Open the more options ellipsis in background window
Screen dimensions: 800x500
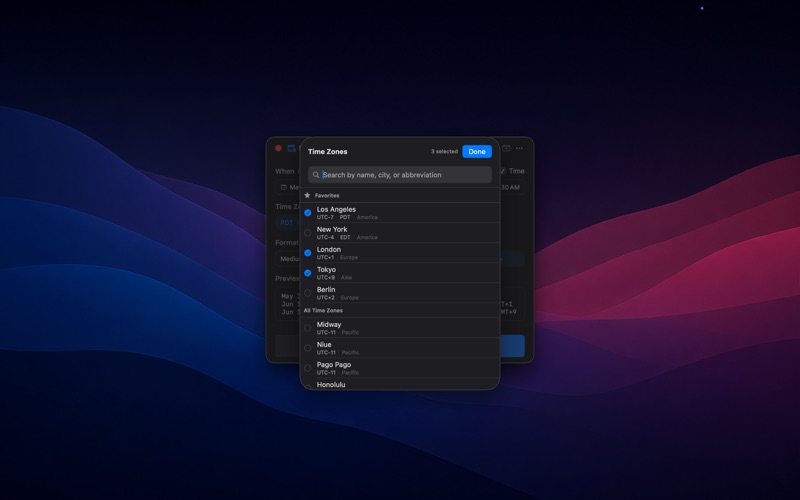pyautogui.click(x=519, y=148)
